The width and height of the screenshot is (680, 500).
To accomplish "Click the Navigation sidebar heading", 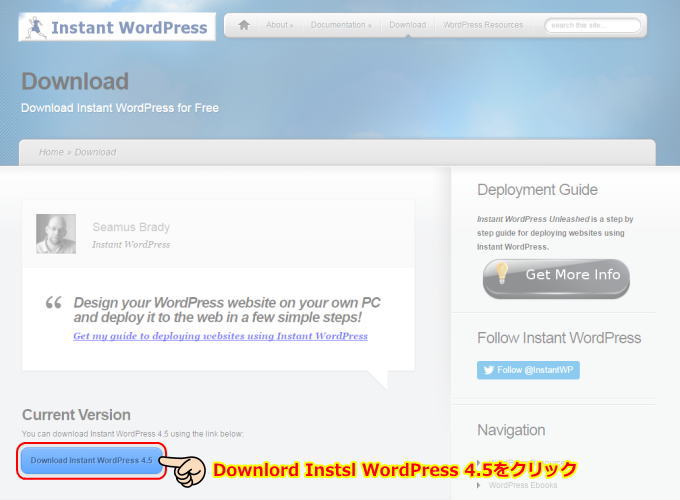I will [x=511, y=430].
